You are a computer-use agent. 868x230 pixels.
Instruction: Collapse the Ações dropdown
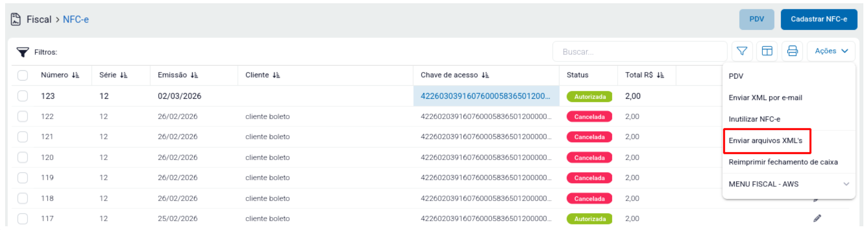[831, 51]
